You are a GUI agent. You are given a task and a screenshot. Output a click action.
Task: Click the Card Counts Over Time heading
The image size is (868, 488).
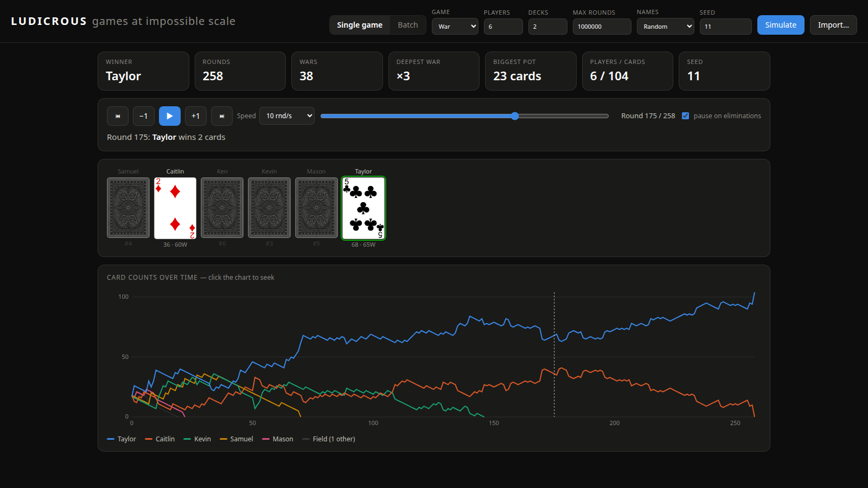coord(152,278)
